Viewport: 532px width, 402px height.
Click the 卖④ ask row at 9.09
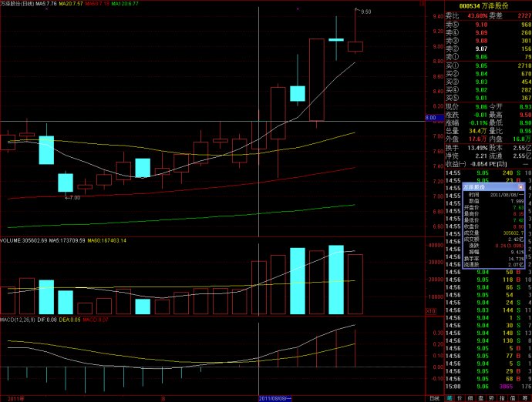point(488,32)
